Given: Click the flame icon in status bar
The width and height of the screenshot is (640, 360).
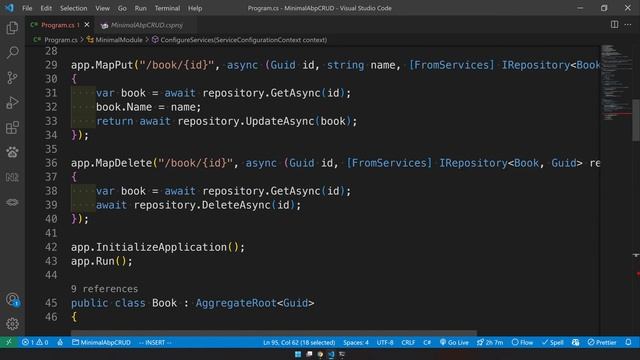Looking at the screenshot, I should coord(60,342).
